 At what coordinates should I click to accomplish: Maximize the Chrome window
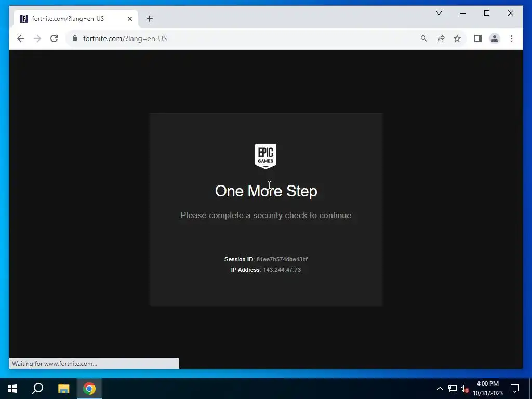pyautogui.click(x=486, y=13)
